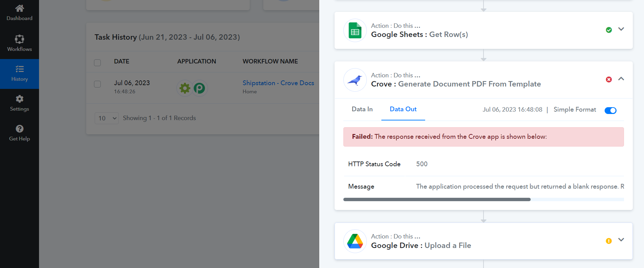Switch to the Data In tab

362,109
